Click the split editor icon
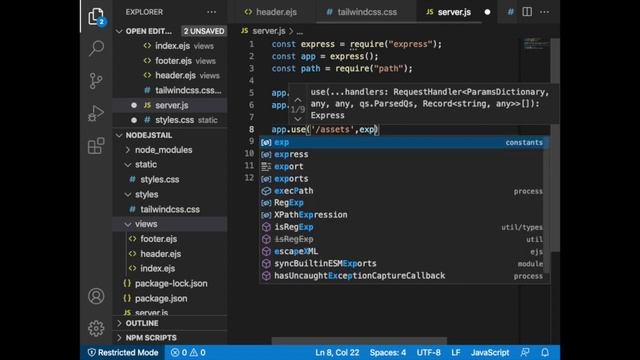640x360 pixels. coord(527,12)
